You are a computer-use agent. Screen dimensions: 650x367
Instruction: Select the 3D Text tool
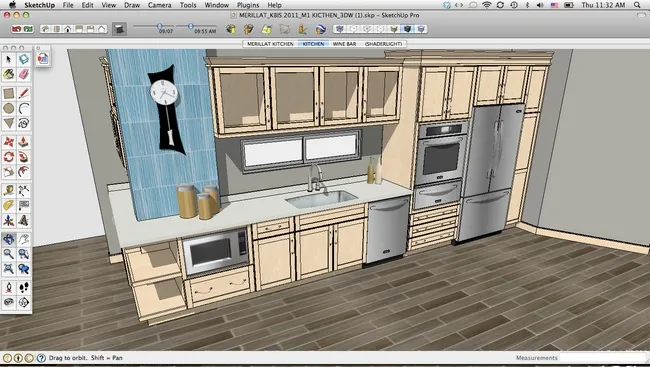tap(24, 221)
